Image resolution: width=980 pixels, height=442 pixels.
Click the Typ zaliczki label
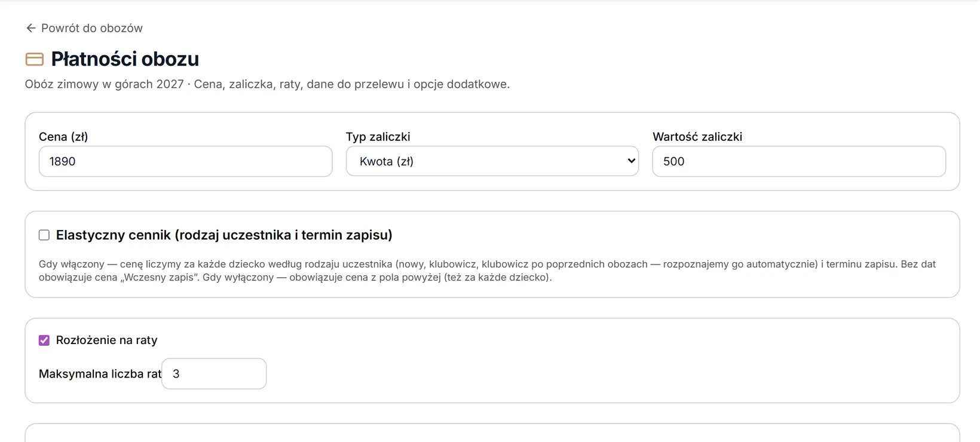(x=378, y=137)
